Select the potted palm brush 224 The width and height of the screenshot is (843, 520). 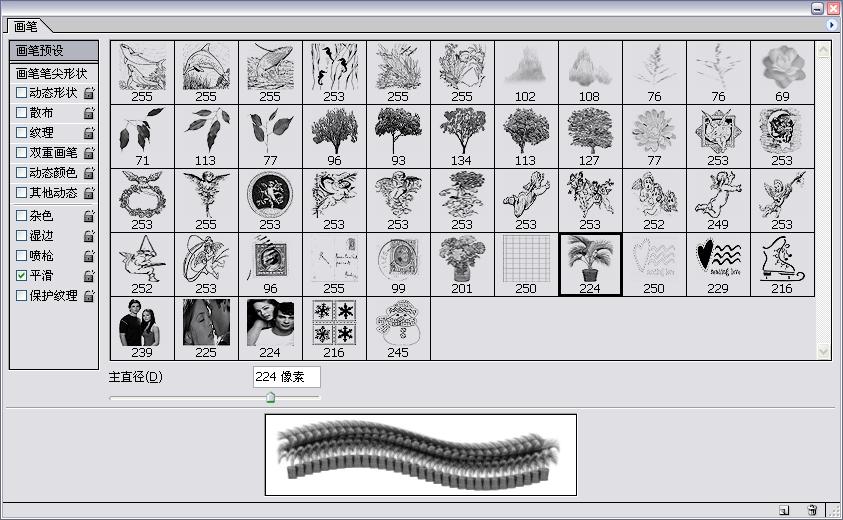pyautogui.click(x=590, y=265)
